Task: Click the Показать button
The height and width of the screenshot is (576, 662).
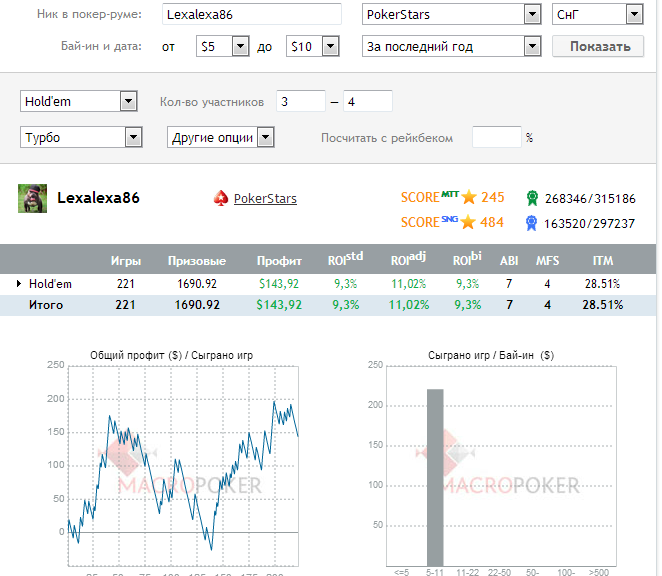Action: 598,46
